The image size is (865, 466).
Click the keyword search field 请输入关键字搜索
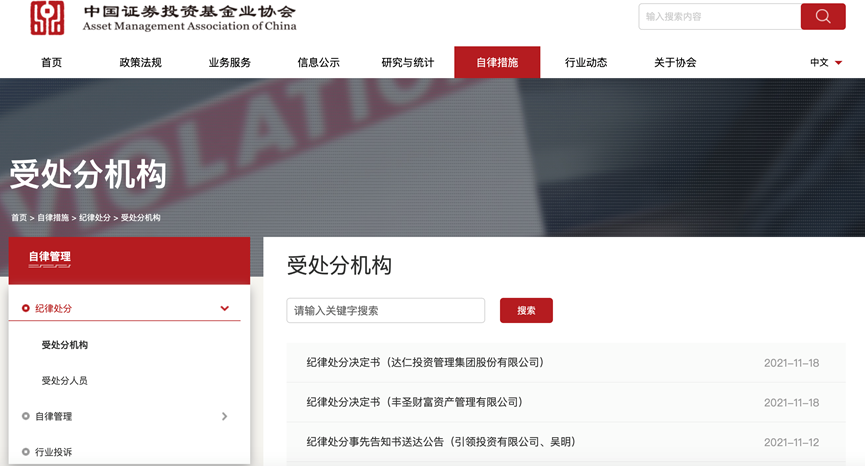click(x=386, y=310)
